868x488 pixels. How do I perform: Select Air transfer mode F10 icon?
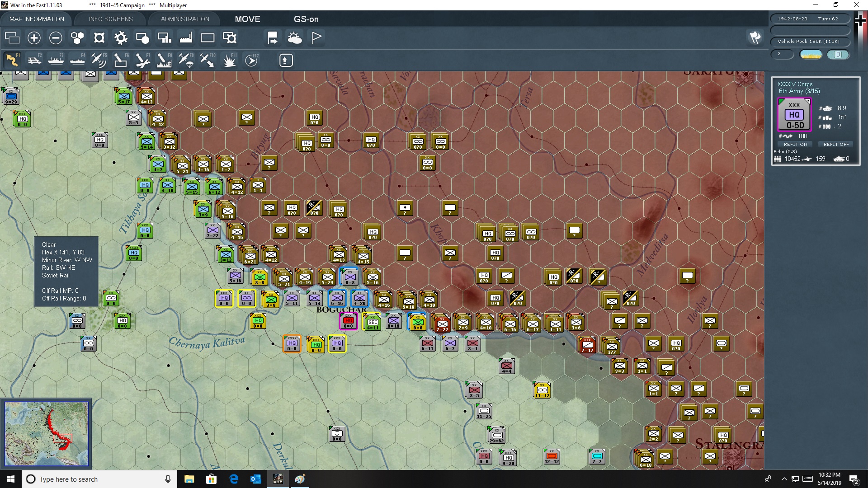[208, 60]
